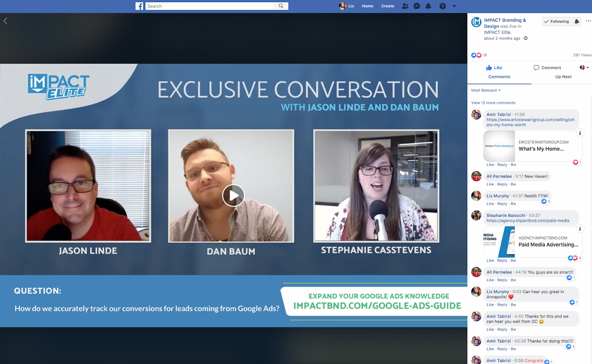Reply to Stephanie Baiocchi's comment
Viewport: 592px width, 364px height.
pos(502,260)
